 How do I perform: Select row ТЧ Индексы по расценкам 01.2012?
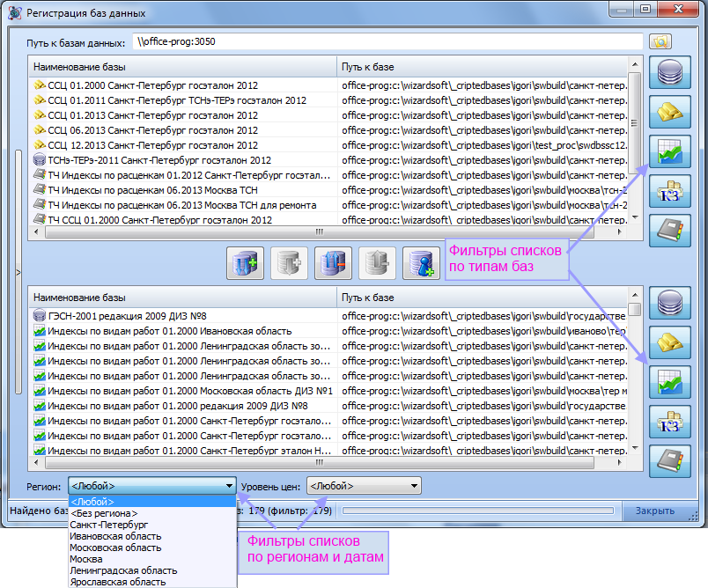click(x=328, y=175)
